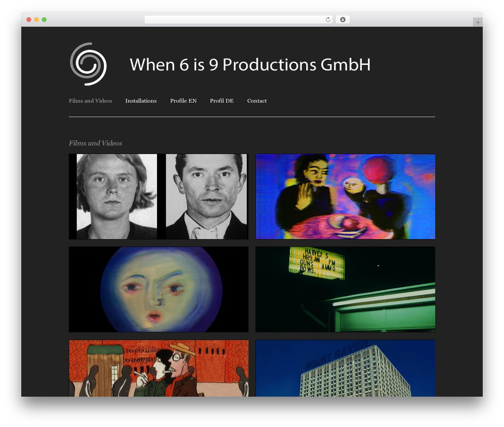Open the Mount Raven building film thumbnail
The width and height of the screenshot is (504, 427).
click(345, 368)
